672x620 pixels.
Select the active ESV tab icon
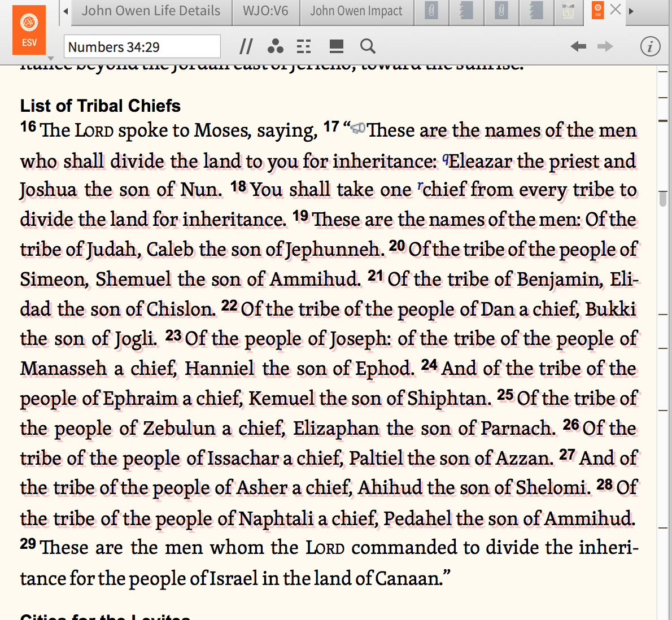tap(597, 10)
